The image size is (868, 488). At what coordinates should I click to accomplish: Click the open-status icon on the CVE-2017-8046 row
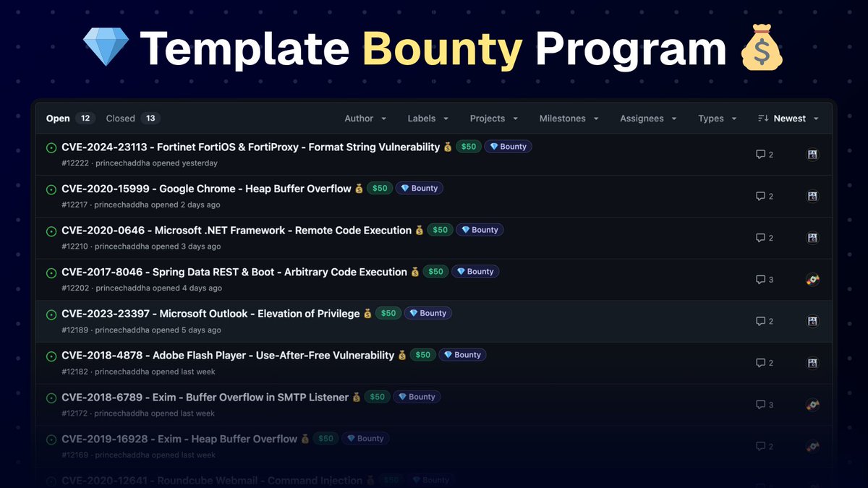[51, 273]
